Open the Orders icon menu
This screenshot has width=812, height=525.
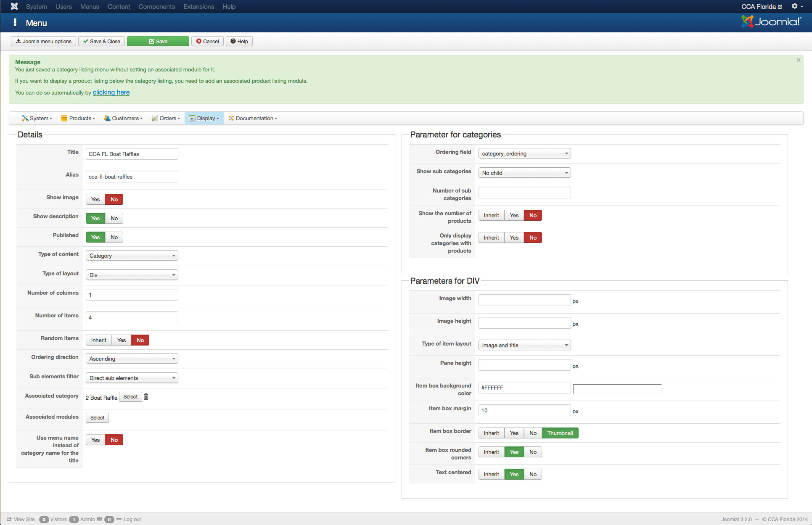pos(166,119)
